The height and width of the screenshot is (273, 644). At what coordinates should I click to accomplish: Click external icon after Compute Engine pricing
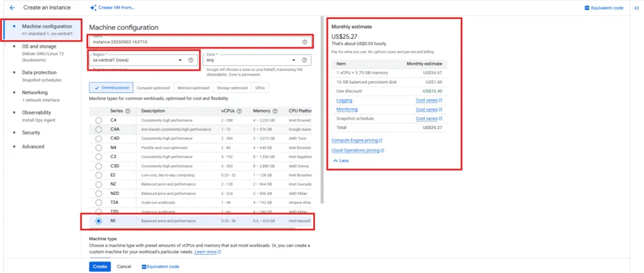(x=381, y=140)
